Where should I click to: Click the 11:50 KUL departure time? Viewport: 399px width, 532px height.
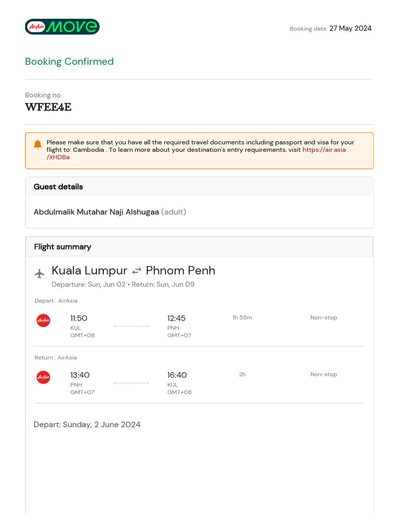tap(79, 318)
